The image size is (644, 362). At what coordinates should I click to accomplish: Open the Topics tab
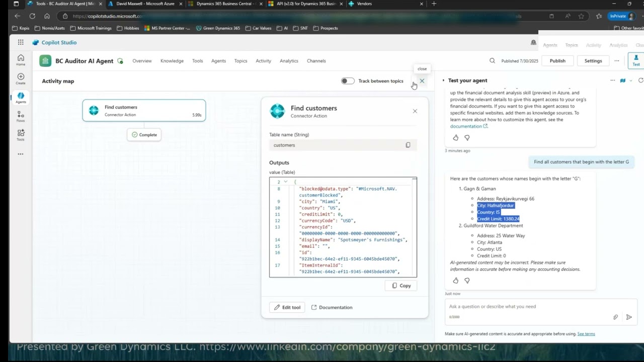pyautogui.click(x=240, y=61)
